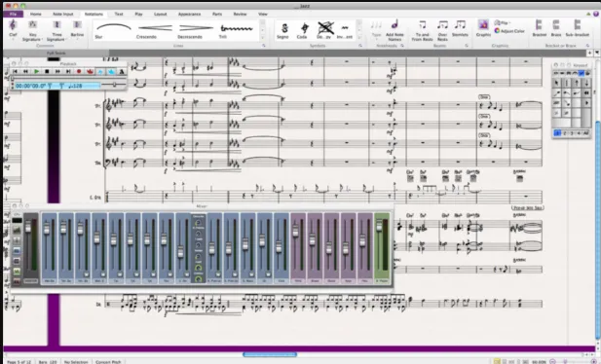This screenshot has width=601, height=364.
Task: Expand the Symbols group dialog launcher
Action: [360, 46]
